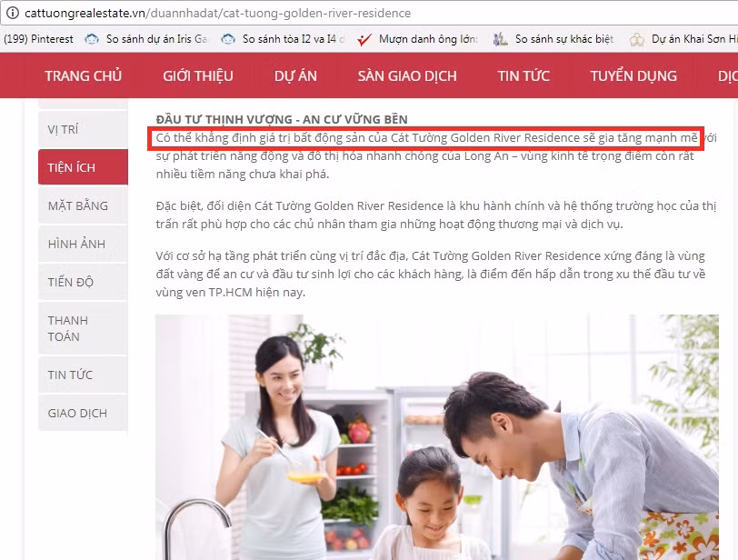Open the GIỚI THIỆU menu item
The width and height of the screenshot is (738, 560).
[x=198, y=75]
